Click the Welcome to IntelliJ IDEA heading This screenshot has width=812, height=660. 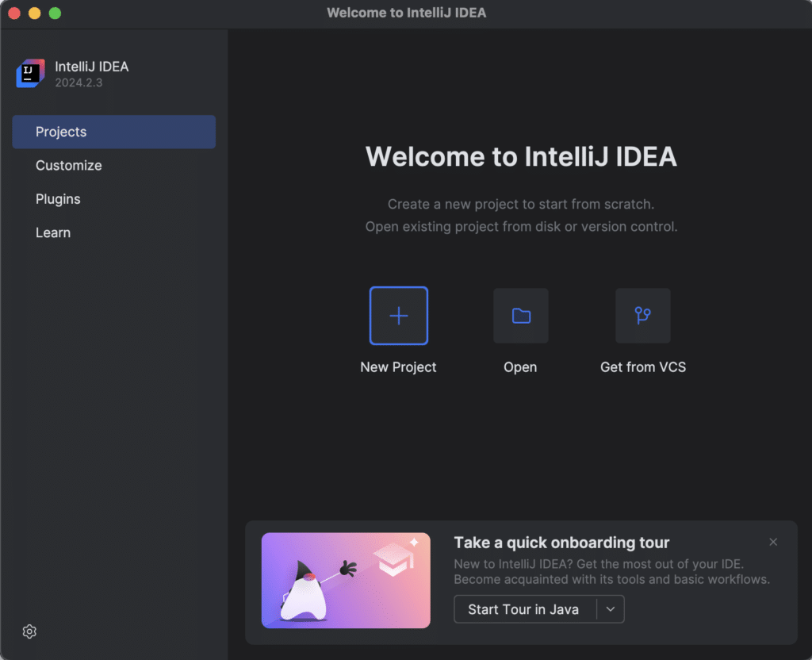coord(521,156)
